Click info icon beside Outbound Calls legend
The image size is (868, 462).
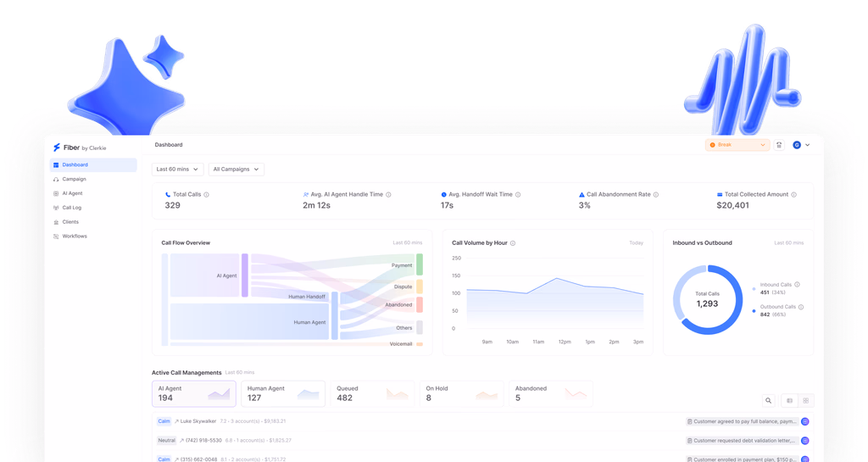point(801,307)
